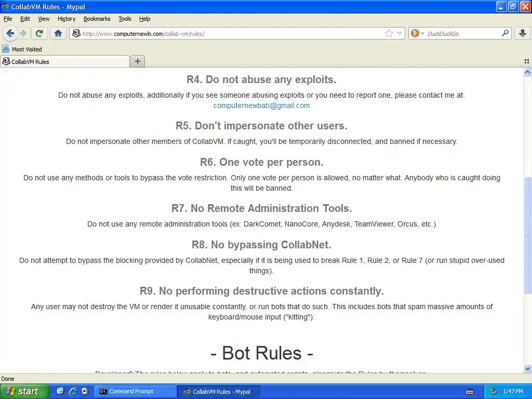
Task: Click the R4. Do not abuse any exploits heading
Action: pos(261,79)
